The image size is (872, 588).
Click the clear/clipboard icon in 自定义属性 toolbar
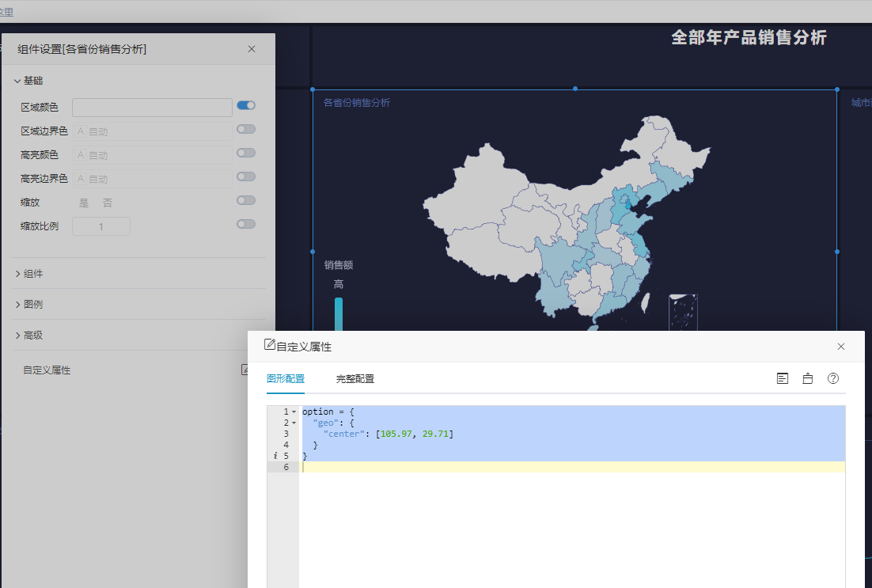pos(807,379)
